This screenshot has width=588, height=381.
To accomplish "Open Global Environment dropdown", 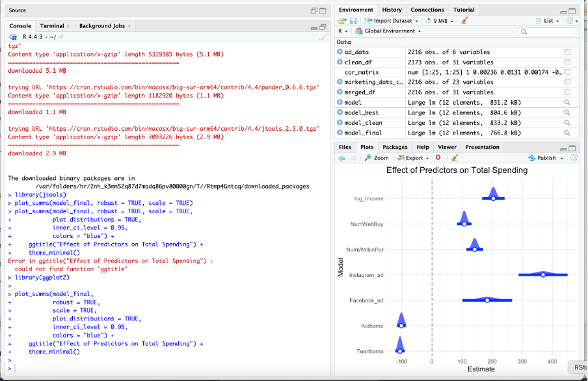I will pos(388,31).
